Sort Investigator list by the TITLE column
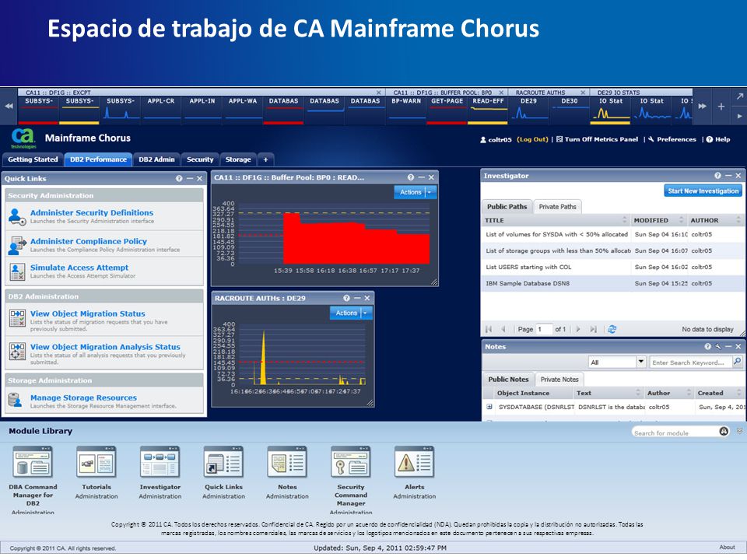This screenshot has height=560, width=747. (556, 220)
